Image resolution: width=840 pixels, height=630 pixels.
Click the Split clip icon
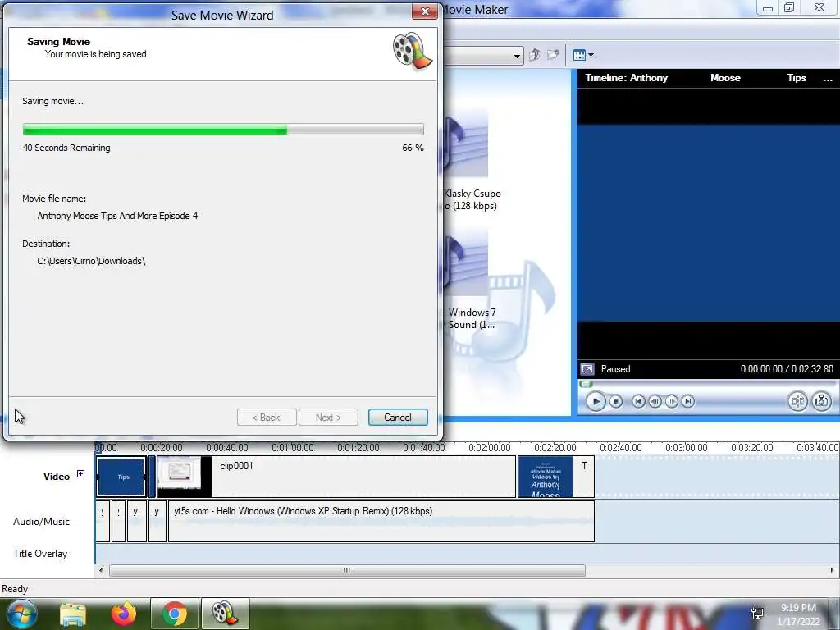point(797,400)
